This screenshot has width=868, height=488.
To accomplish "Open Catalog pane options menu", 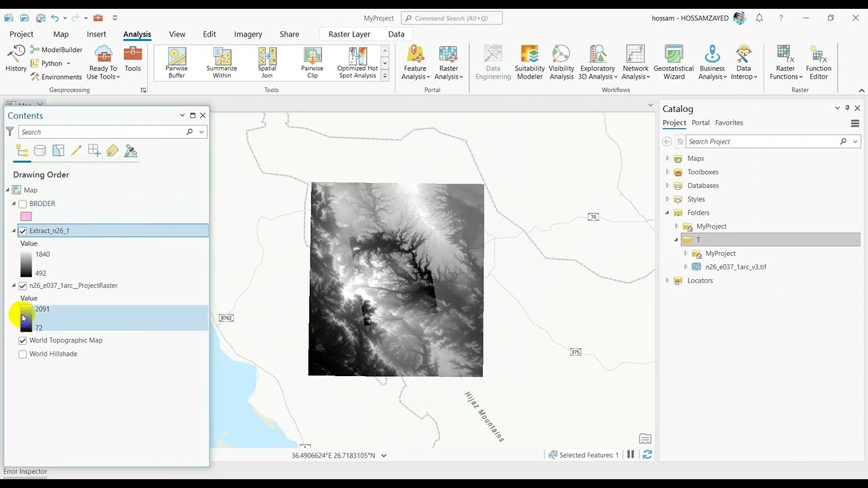I will [855, 123].
